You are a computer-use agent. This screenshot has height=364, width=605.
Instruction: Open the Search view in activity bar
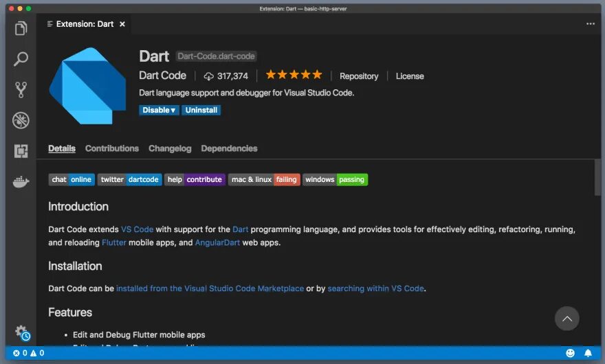pos(21,59)
